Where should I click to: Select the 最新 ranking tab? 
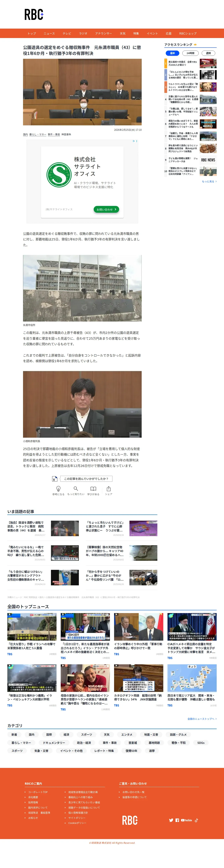(172, 53)
